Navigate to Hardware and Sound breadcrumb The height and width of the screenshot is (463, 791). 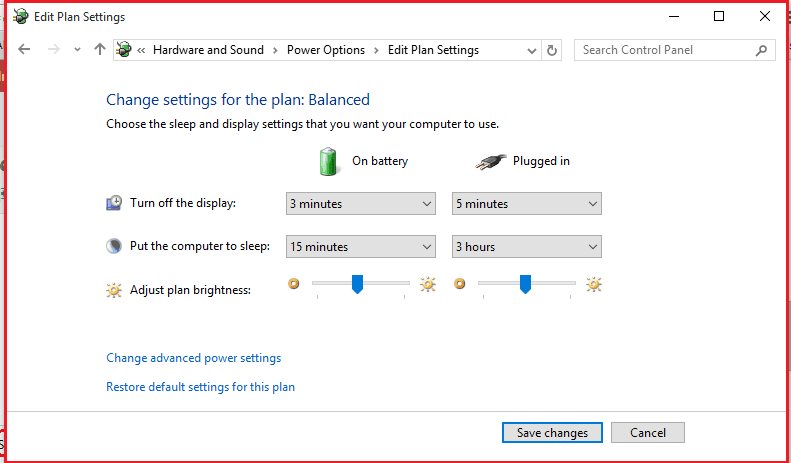[x=208, y=50]
